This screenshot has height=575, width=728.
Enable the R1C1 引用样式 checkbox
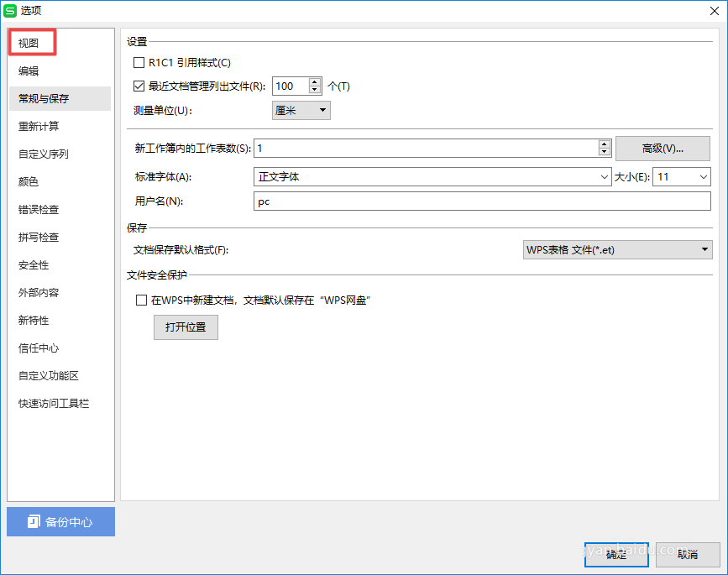tap(141, 62)
